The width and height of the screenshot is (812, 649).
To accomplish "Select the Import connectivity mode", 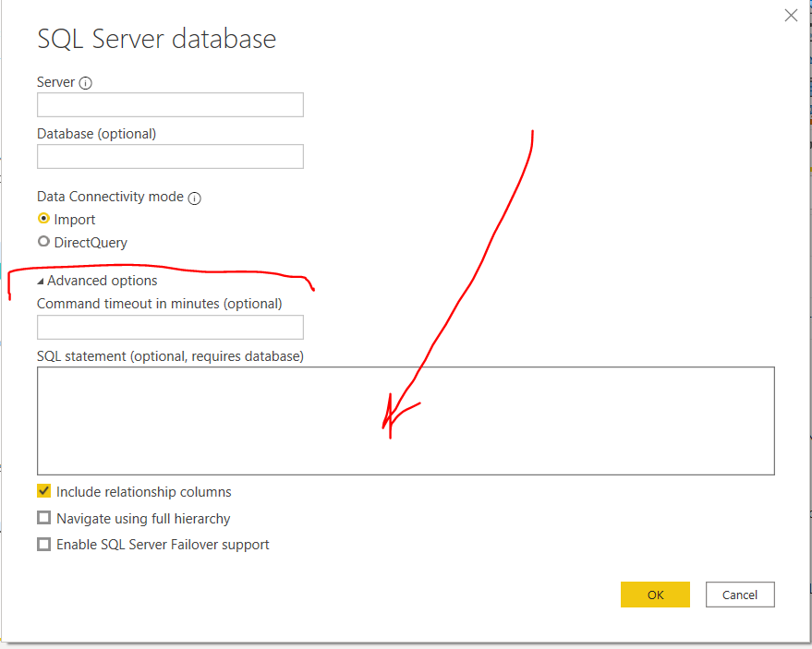I will [43, 219].
